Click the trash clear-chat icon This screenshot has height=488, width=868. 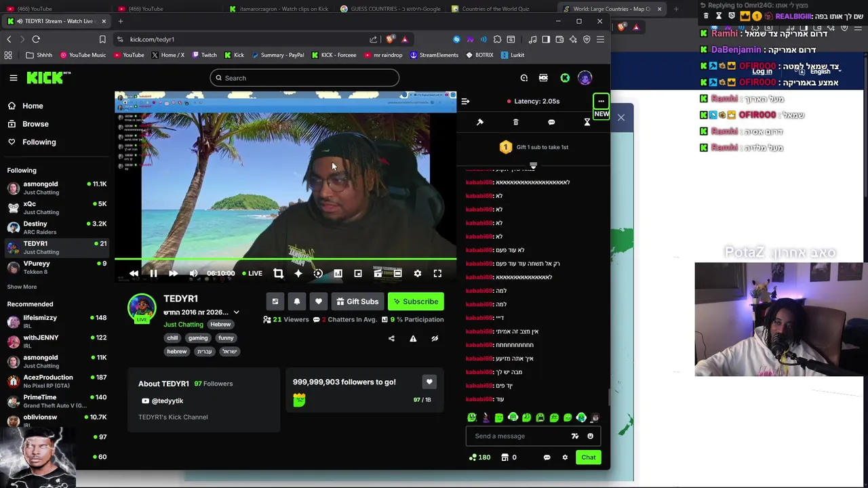click(x=515, y=122)
